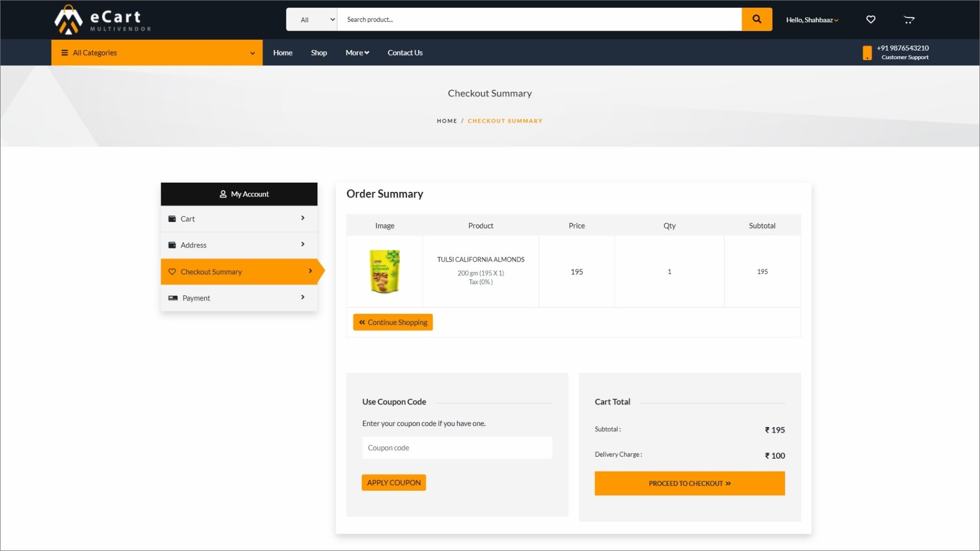Click the eCart multivendor logo icon
Image resolution: width=980 pixels, height=551 pixels.
pos(67,19)
